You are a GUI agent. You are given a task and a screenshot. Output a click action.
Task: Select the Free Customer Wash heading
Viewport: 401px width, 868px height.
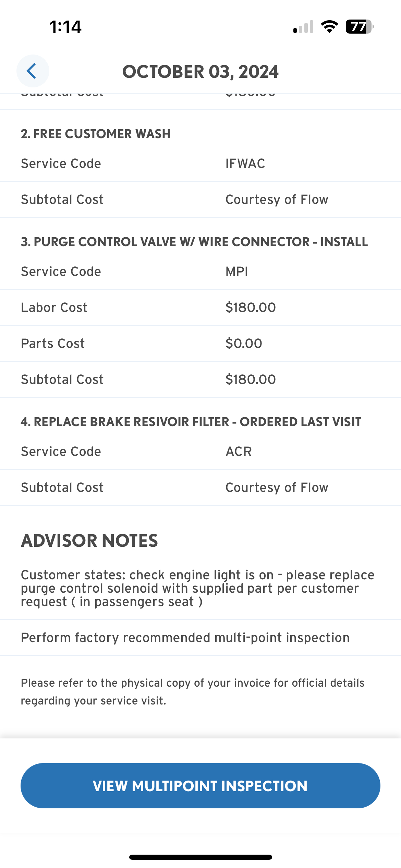(x=96, y=134)
